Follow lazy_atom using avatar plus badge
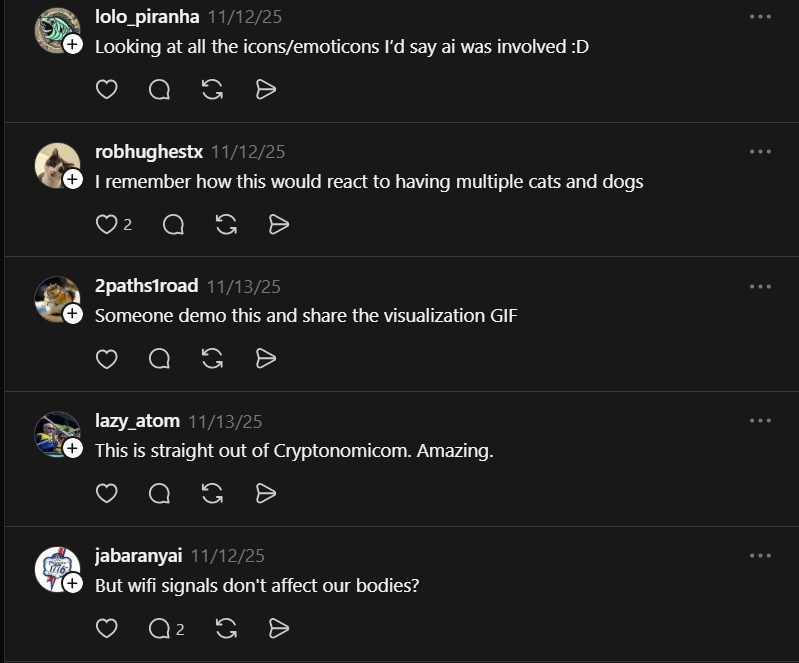 (73, 449)
